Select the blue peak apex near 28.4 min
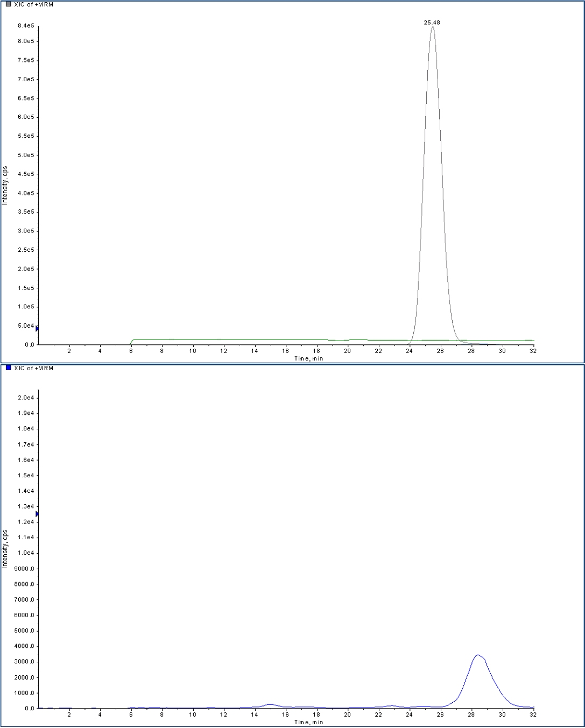 coord(477,655)
